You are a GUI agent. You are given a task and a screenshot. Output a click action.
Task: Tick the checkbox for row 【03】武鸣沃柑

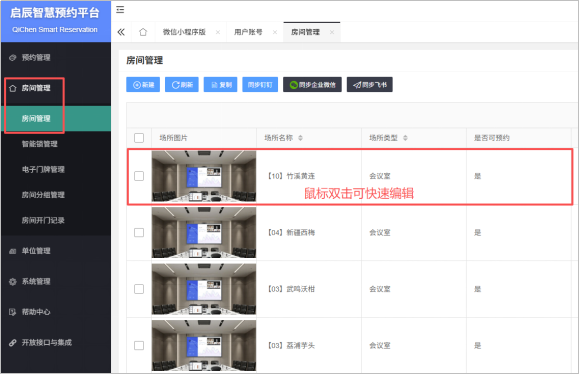(x=139, y=289)
